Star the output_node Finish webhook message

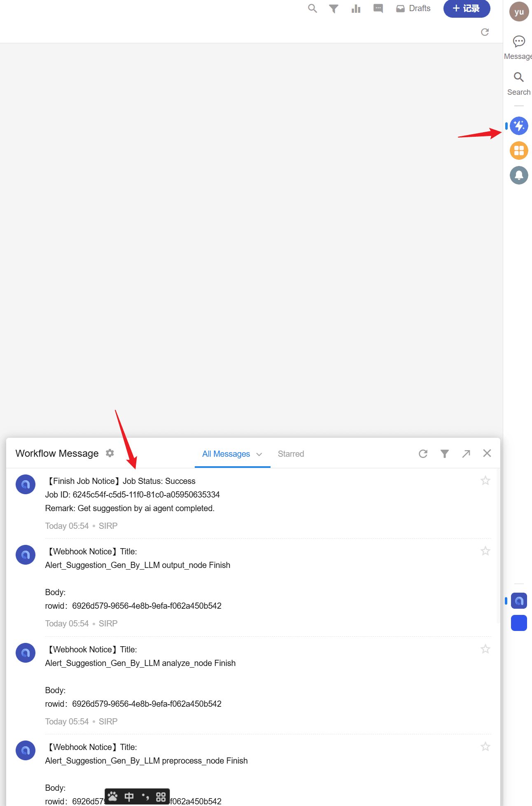(x=485, y=551)
